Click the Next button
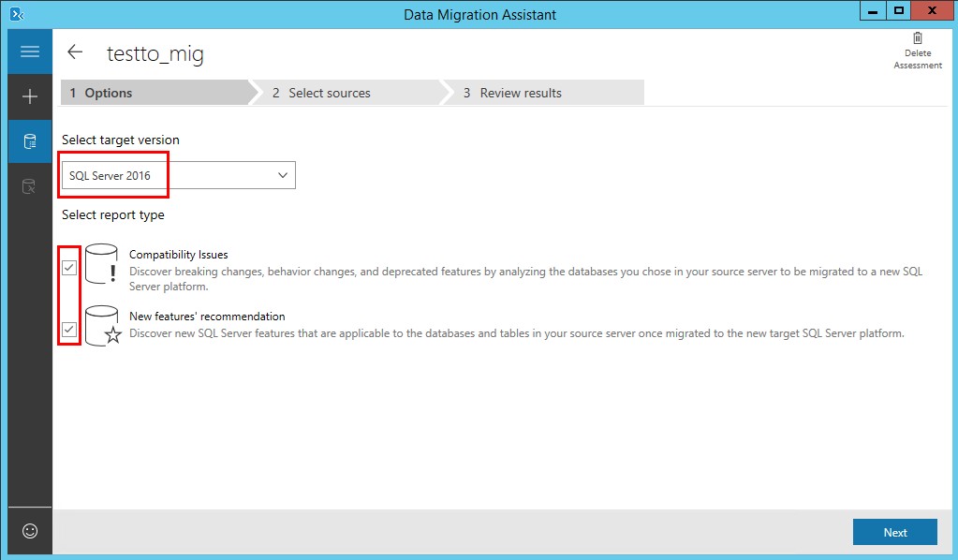This screenshot has height=560, width=958. pyautogui.click(x=895, y=532)
